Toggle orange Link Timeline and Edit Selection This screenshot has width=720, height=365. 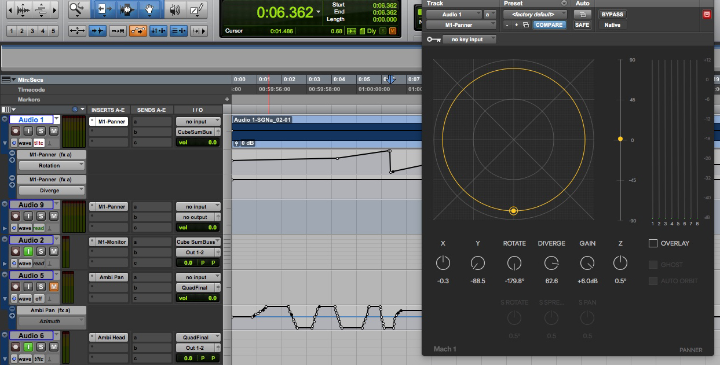[138, 31]
